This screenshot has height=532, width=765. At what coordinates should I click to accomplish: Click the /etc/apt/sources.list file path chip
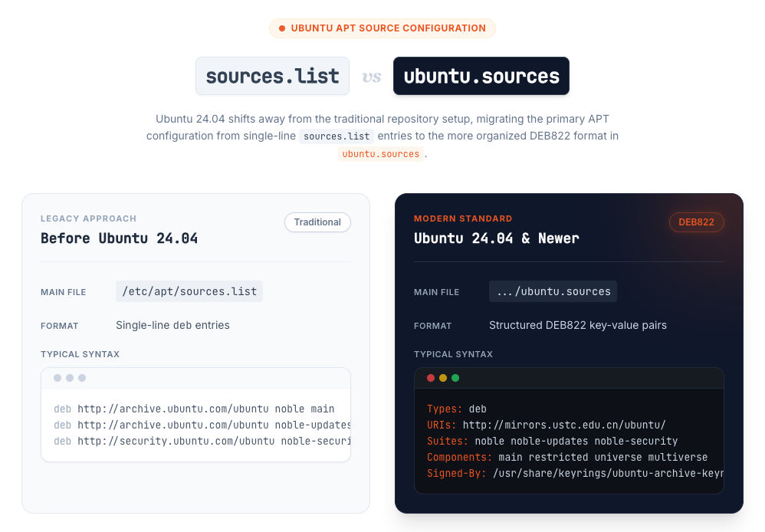(189, 291)
